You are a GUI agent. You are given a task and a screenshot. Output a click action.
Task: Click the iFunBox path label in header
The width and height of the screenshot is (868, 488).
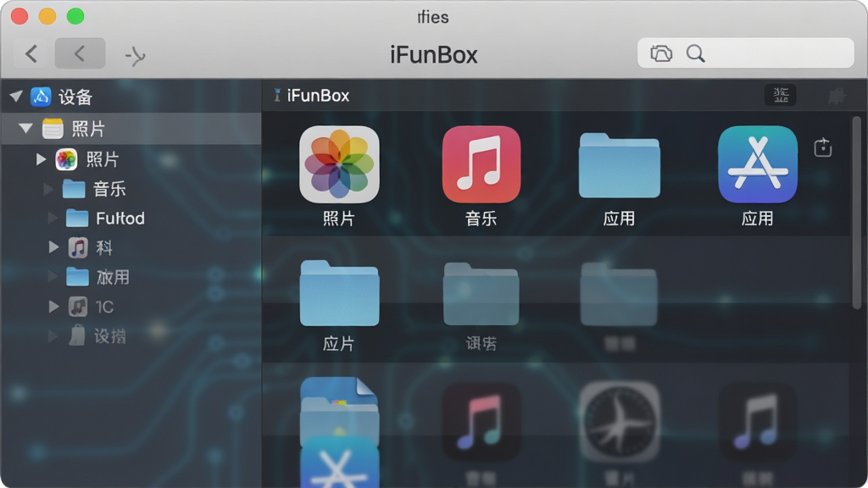tap(318, 96)
